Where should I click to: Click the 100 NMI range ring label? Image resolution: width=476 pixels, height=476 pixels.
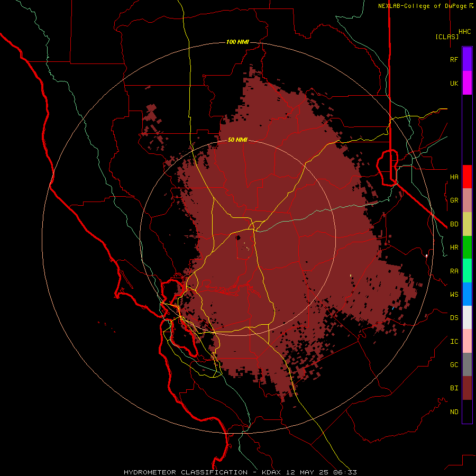click(x=237, y=42)
